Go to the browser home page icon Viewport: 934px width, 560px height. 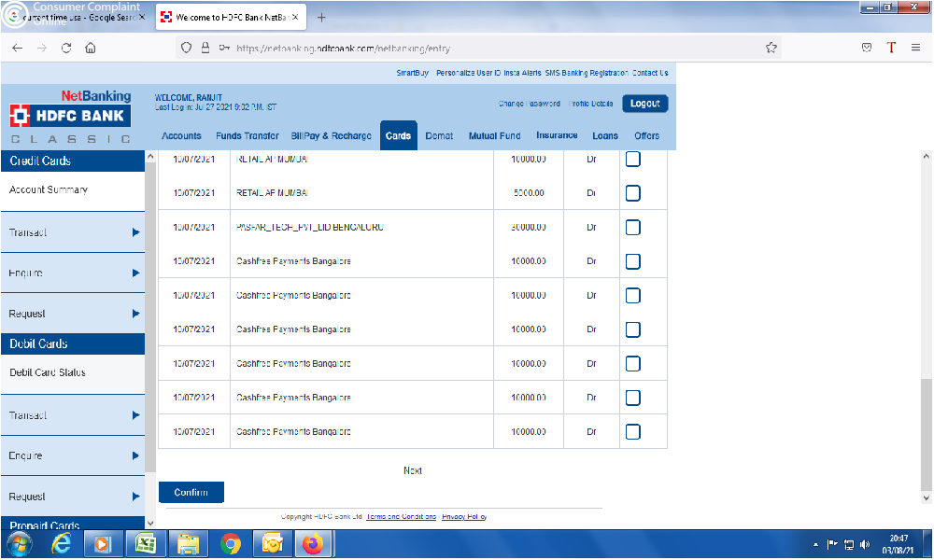[x=91, y=48]
